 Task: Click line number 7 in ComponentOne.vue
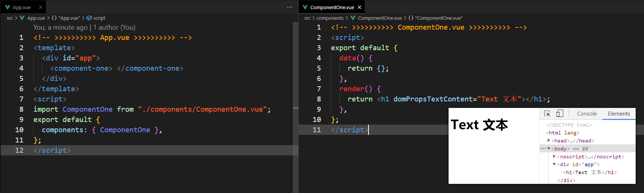(x=319, y=89)
